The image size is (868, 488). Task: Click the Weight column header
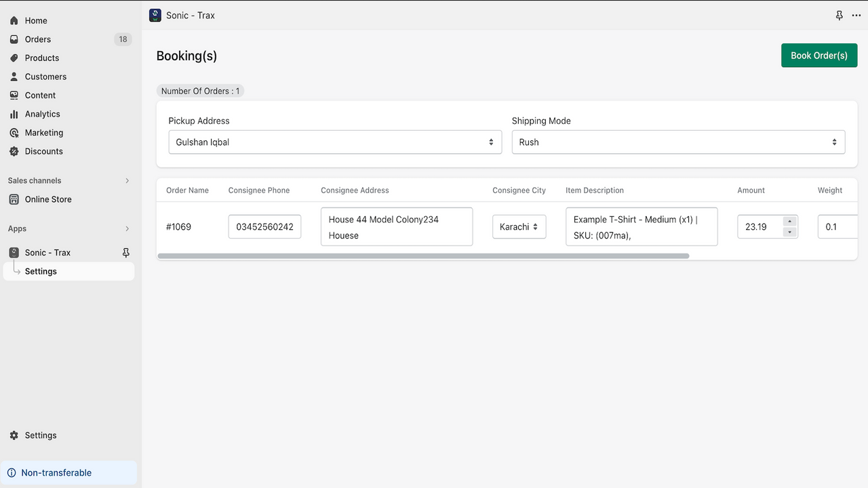click(x=830, y=190)
